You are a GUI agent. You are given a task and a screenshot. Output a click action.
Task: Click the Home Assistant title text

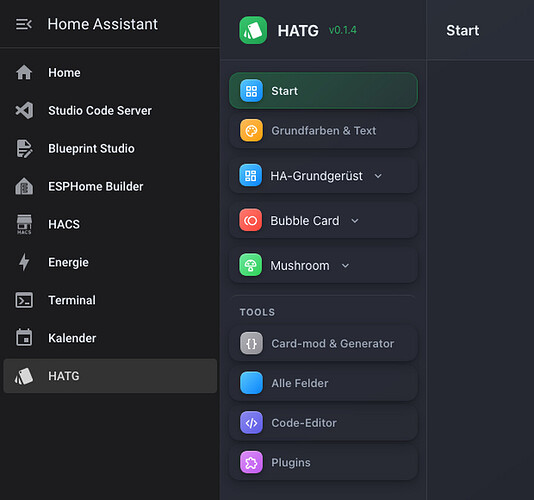click(102, 24)
